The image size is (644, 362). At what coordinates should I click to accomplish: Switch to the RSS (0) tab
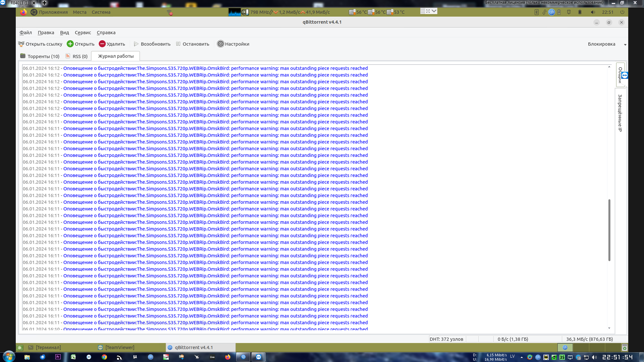(x=77, y=56)
